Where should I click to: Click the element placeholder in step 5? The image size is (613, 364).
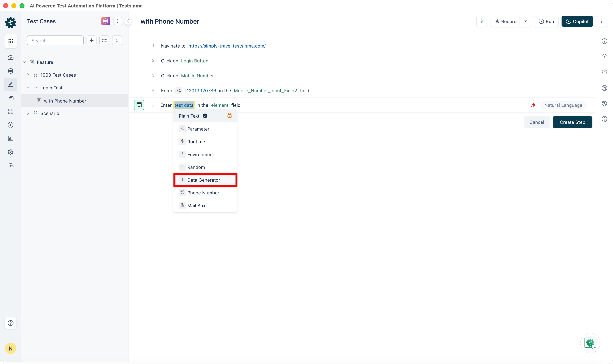(220, 105)
